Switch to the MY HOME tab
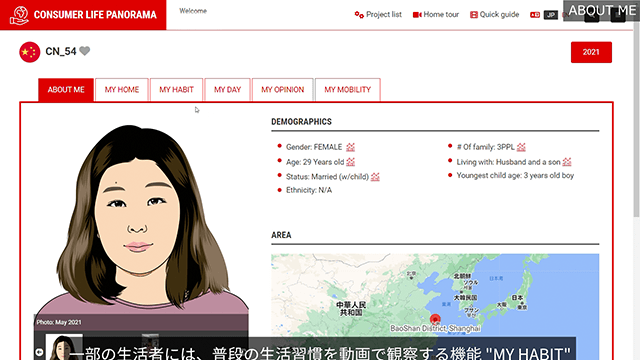Image resolution: width=640 pixels, height=360 pixels. pos(122,90)
